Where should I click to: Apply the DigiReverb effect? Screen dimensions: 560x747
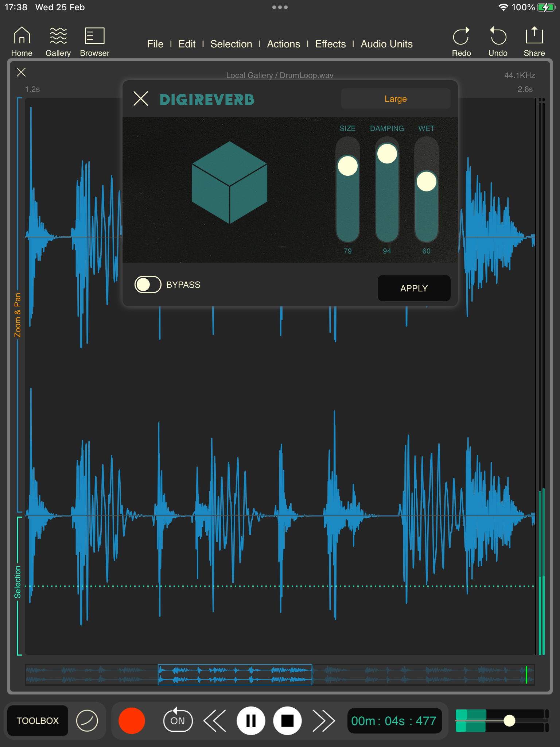pos(414,288)
